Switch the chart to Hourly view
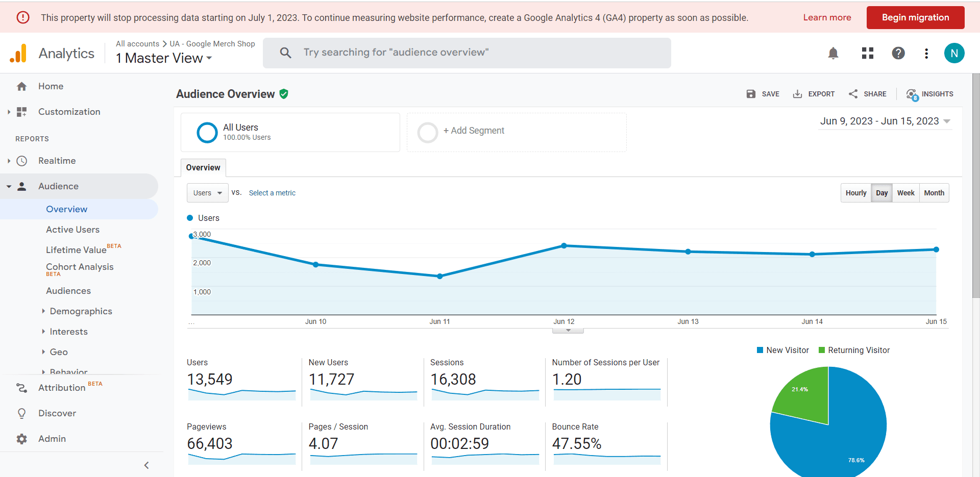This screenshot has height=477, width=980. [856, 193]
